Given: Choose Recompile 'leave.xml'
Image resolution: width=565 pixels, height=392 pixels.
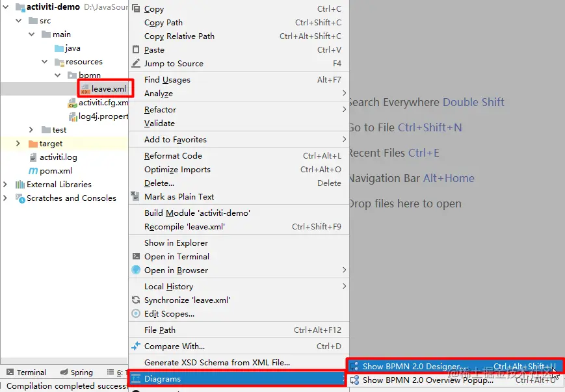Looking at the screenshot, I should (239, 227).
